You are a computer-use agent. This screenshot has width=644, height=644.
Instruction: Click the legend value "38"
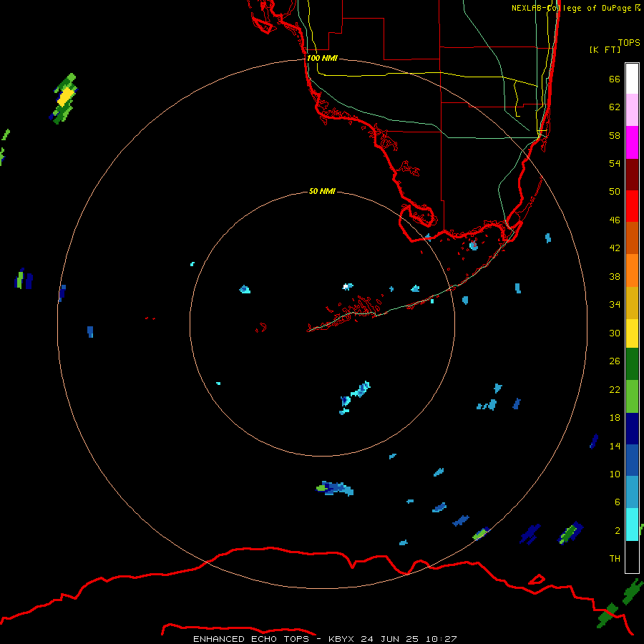coord(615,276)
